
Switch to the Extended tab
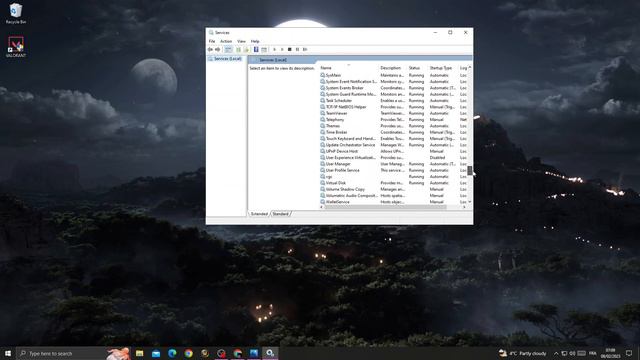pos(259,214)
